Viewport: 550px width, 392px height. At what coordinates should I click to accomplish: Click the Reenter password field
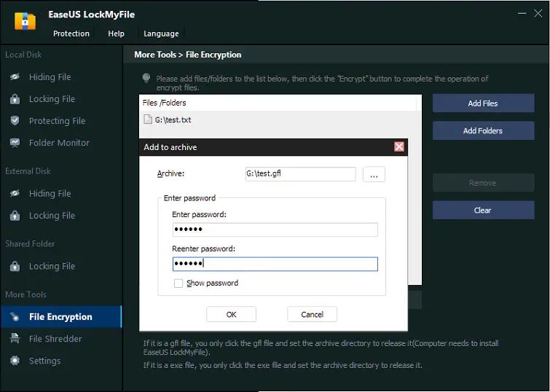[x=275, y=264]
